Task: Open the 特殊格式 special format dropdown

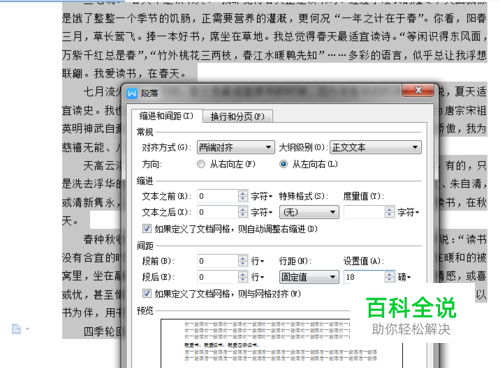Action: [309, 212]
